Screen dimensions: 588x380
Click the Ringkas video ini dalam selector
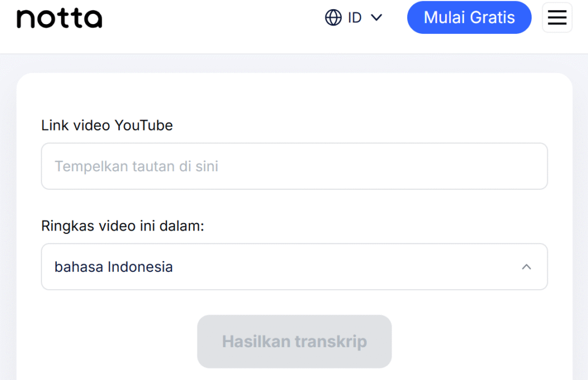coord(294,267)
